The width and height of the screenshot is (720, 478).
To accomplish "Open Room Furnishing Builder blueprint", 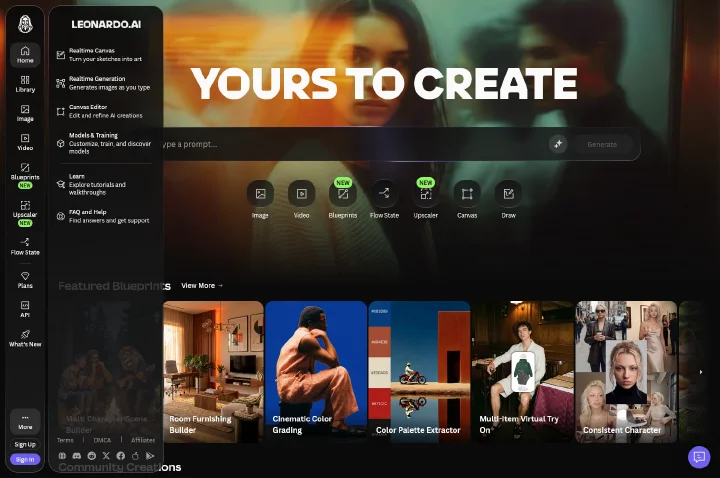I will tap(214, 372).
